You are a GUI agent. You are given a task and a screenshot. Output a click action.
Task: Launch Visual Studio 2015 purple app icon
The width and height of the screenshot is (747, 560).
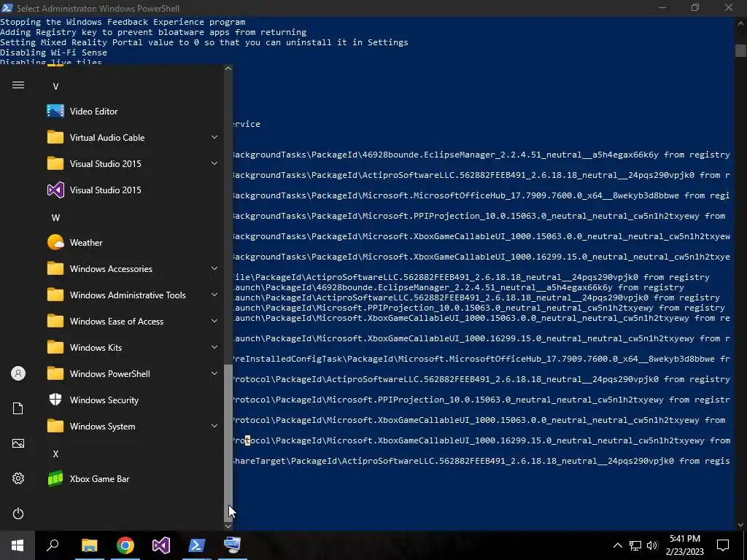pyautogui.click(x=55, y=190)
